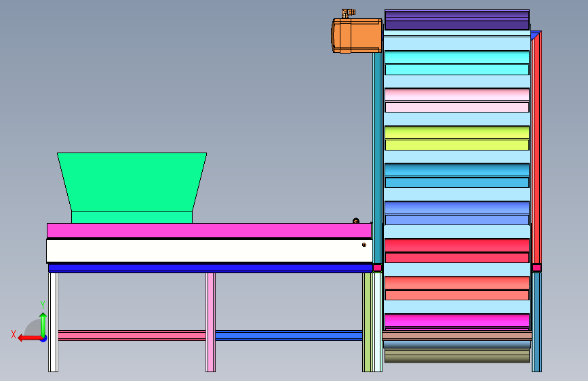Select the light pink tray
Screen dimensions: 588x381
pos(456,100)
